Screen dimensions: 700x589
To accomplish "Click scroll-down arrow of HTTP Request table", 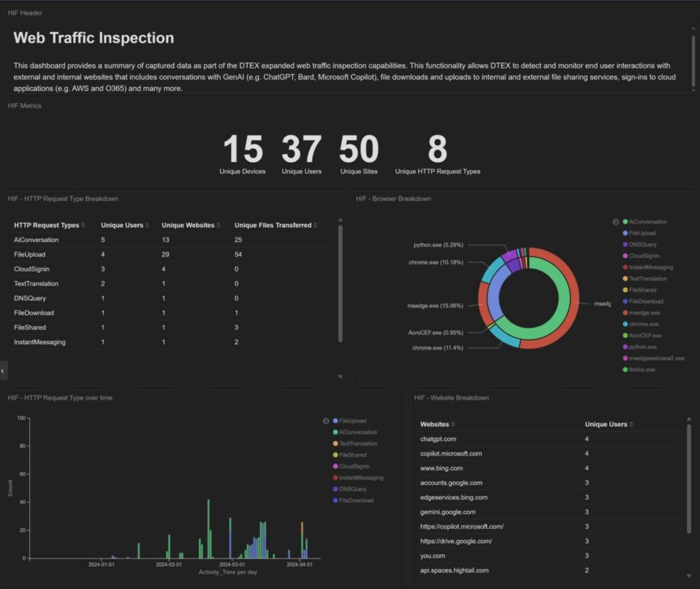I will point(340,376).
